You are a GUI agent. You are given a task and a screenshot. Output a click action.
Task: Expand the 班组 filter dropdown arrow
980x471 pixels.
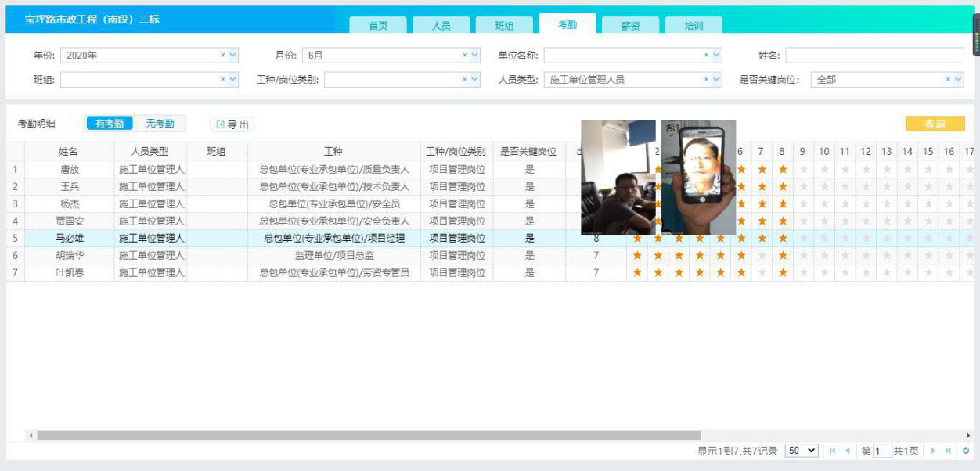(232, 80)
